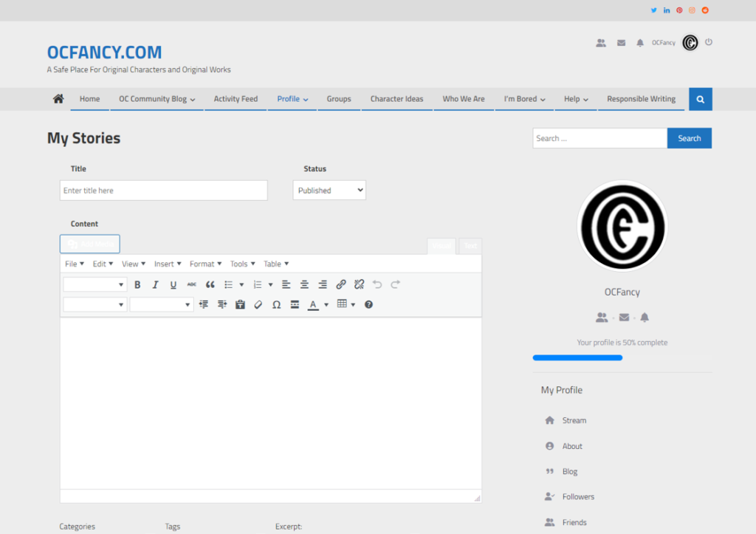Open the Format menu in the editor
This screenshot has height=534, width=756.
[x=205, y=264]
